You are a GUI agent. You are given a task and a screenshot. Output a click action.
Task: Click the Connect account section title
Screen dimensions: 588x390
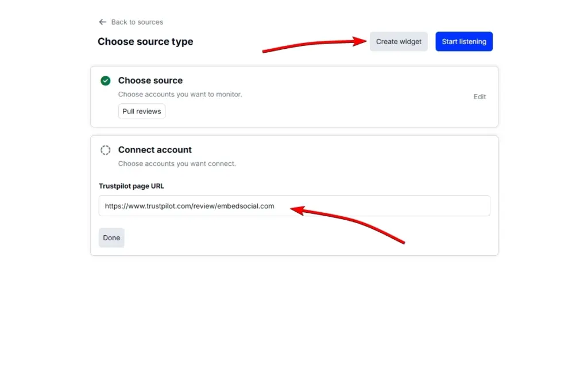(x=154, y=150)
